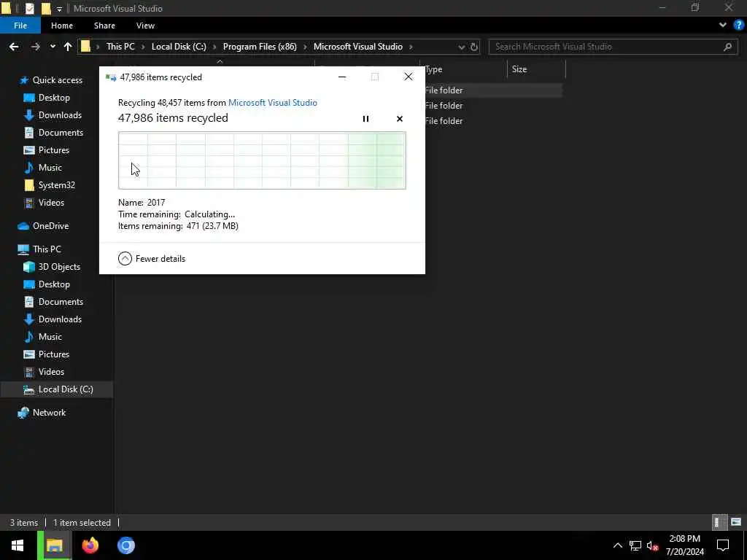Click This PC in address breadcrumb
The height and width of the screenshot is (560, 747).
pyautogui.click(x=120, y=47)
